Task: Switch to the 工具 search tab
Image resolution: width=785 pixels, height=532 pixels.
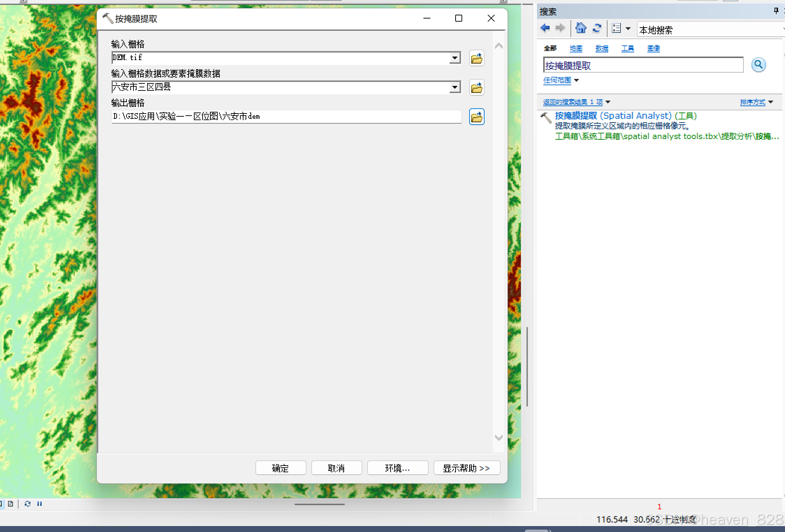Action: coord(627,48)
